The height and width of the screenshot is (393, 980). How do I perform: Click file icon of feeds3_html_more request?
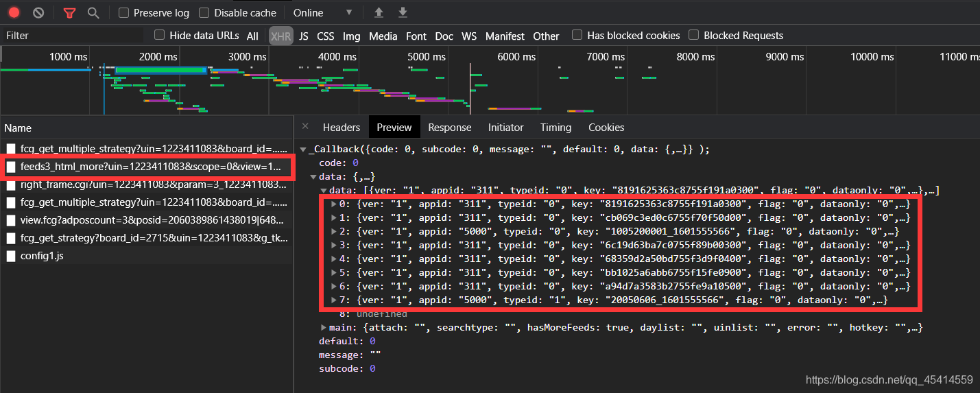11,167
